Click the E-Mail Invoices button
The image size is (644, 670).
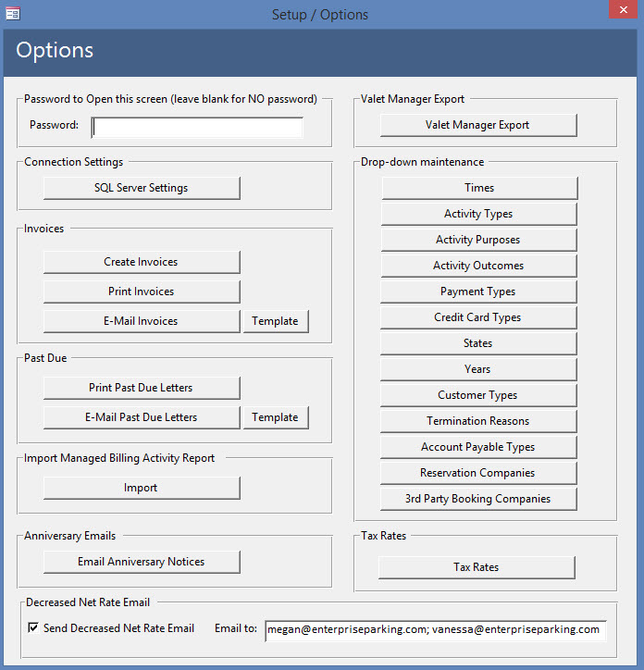click(x=142, y=321)
